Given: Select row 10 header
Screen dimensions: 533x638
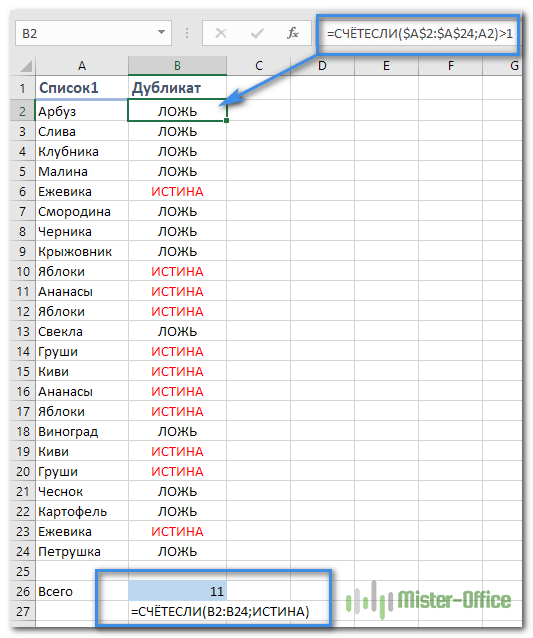Looking at the screenshot, I should tap(22, 271).
